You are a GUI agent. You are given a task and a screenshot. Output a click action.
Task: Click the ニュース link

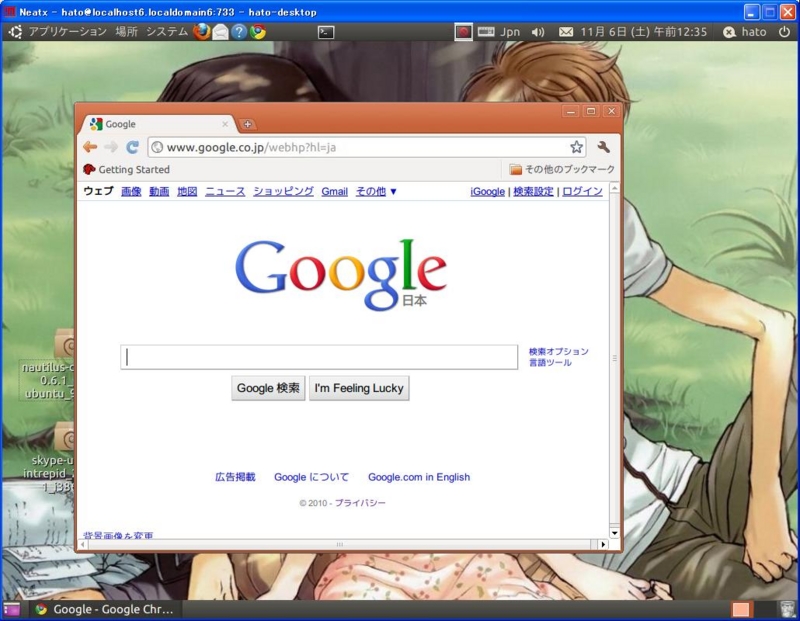(225, 191)
